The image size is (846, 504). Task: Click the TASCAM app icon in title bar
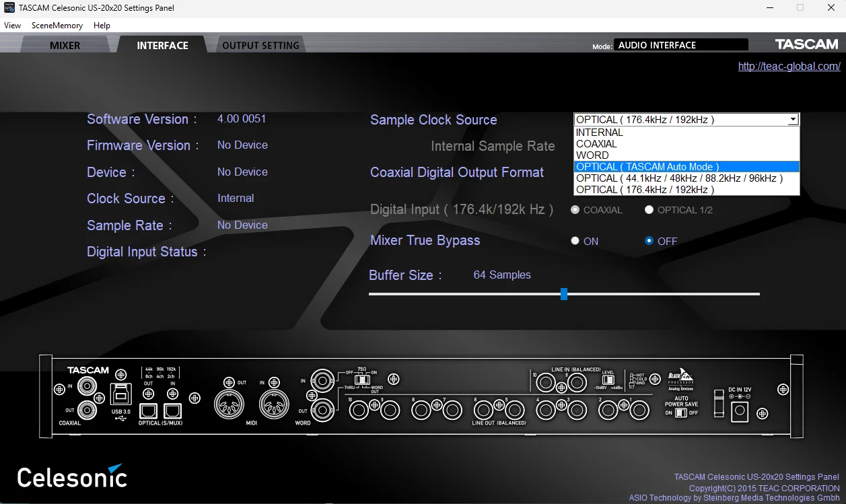(x=9, y=8)
